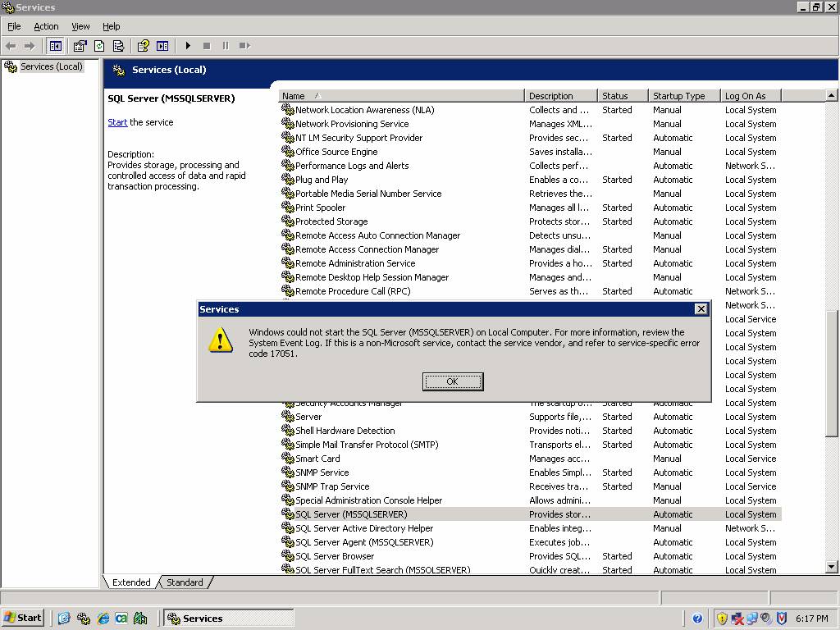This screenshot has height=630, width=840.
Task: Click the vertical scrollbar thumb in services list
Action: click(x=832, y=373)
